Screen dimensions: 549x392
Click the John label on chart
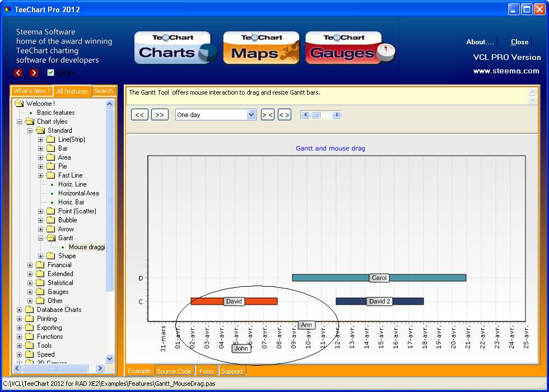241,348
